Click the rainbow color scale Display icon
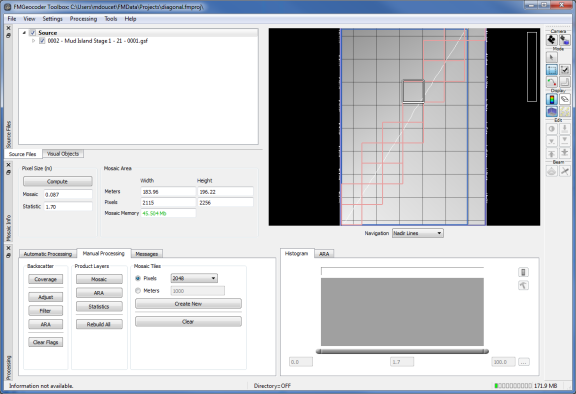 551,99
